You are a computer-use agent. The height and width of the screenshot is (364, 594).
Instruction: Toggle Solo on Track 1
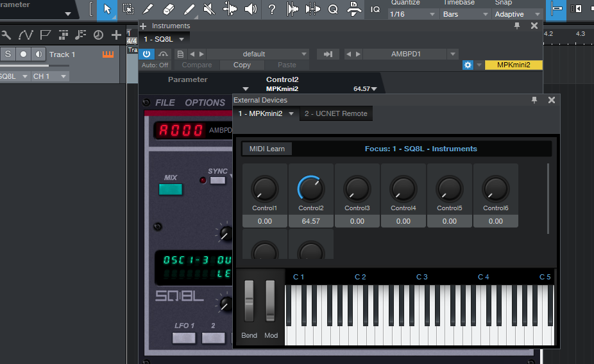(x=8, y=54)
